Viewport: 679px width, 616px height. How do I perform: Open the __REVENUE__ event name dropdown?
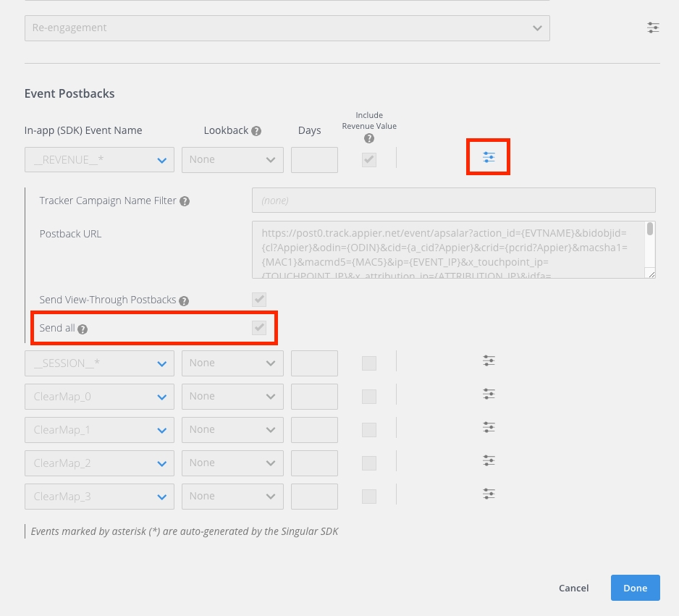point(99,159)
